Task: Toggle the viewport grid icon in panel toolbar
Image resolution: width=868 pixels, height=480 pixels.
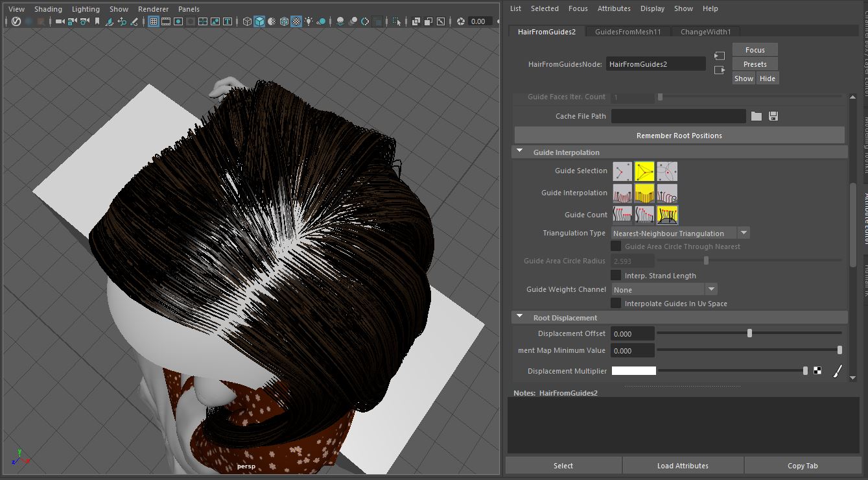Action: (x=154, y=21)
